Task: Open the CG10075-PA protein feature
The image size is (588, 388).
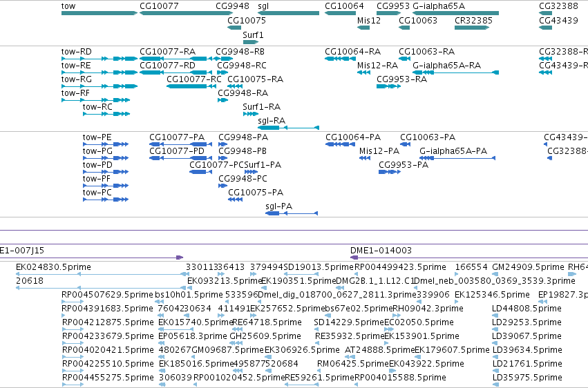Action: (x=235, y=200)
